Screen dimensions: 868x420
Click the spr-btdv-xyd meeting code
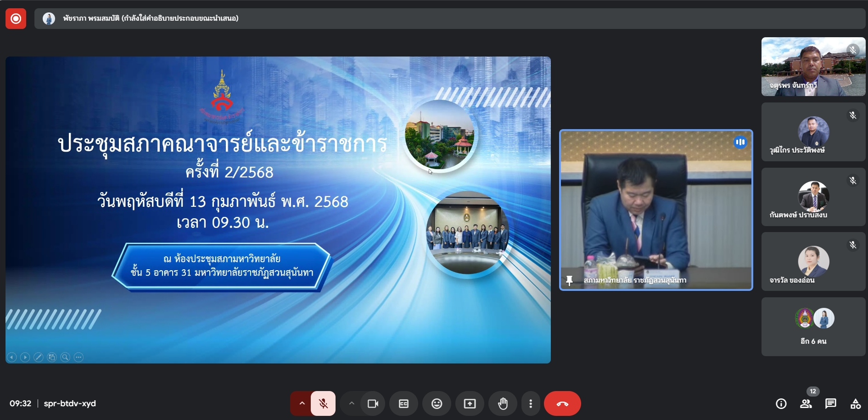70,403
